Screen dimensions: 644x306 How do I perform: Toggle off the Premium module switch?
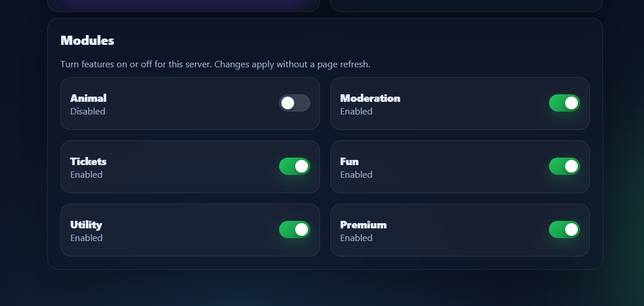pos(565,229)
